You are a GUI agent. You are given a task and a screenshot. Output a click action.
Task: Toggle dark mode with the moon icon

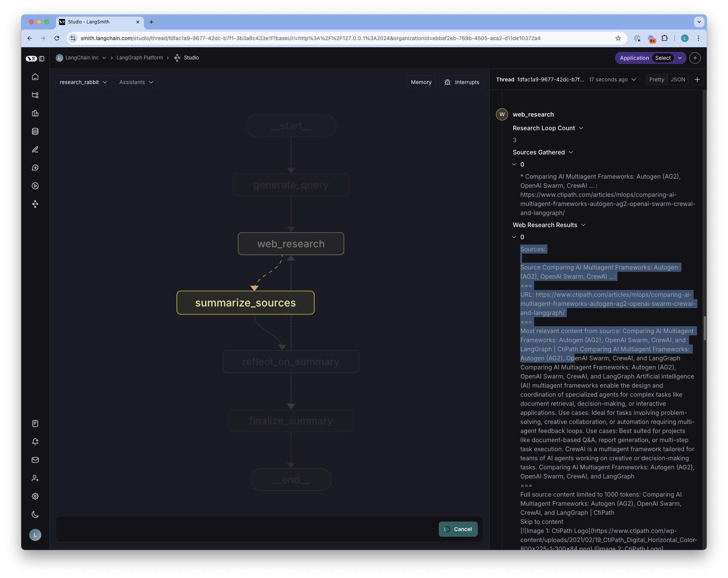(35, 514)
